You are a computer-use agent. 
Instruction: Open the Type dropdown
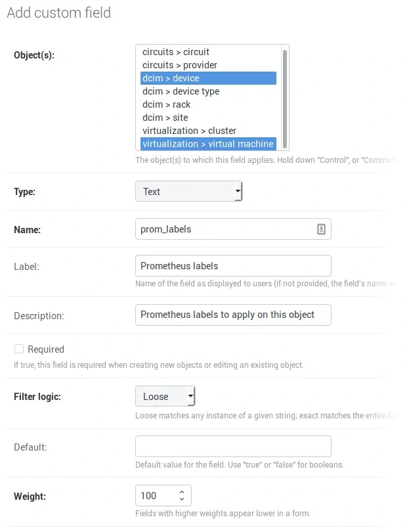pos(189,192)
